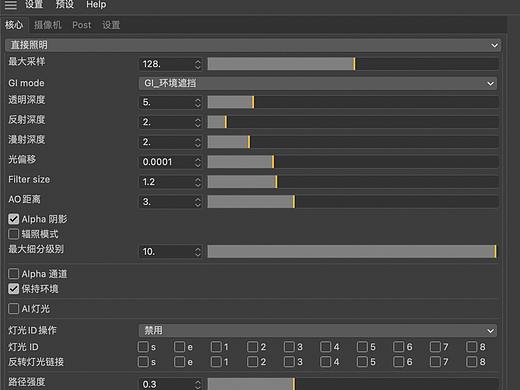Viewport: 520px width, 390px height.
Task: Open the 预设 menu
Action: [x=65, y=4]
